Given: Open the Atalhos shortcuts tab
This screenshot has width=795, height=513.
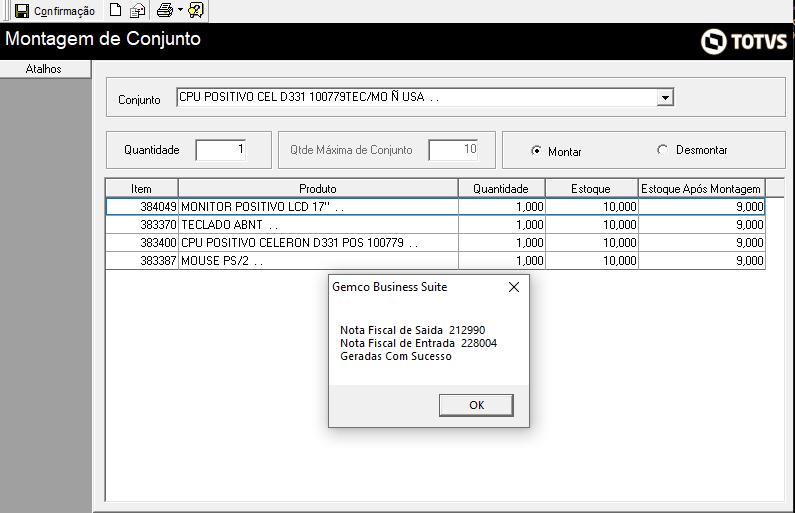Looking at the screenshot, I should pyautogui.click(x=45, y=69).
